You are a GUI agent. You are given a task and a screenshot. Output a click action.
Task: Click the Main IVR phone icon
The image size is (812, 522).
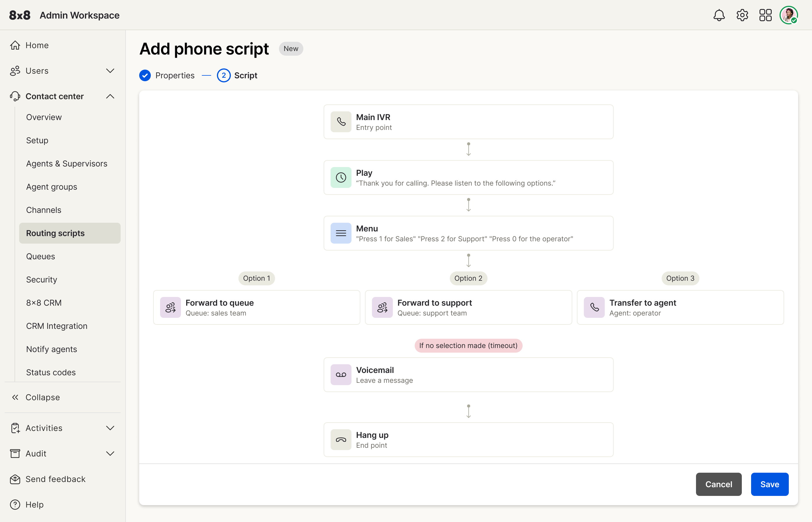click(341, 122)
